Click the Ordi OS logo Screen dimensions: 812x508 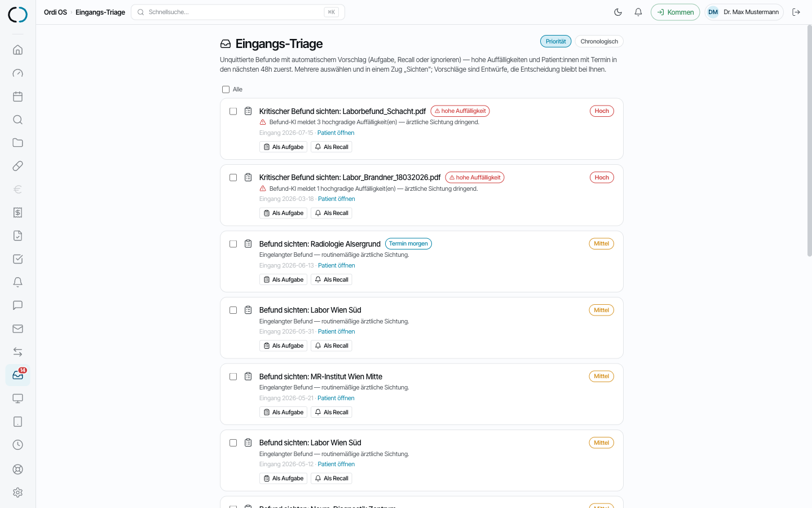(17, 14)
